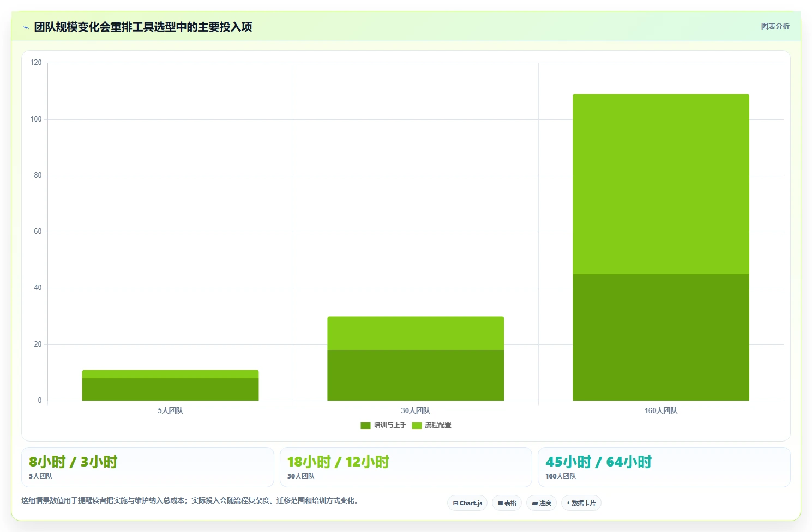Click the 表格 tag chip

pos(507,503)
